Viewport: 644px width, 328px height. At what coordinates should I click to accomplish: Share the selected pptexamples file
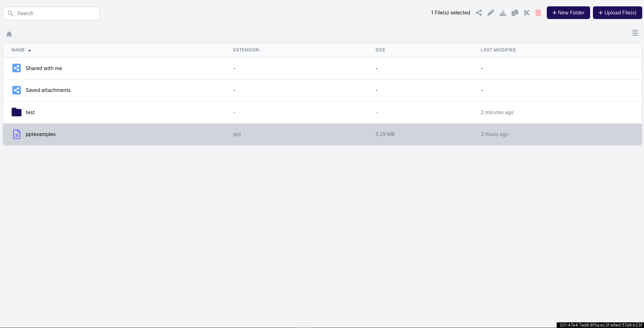479,13
